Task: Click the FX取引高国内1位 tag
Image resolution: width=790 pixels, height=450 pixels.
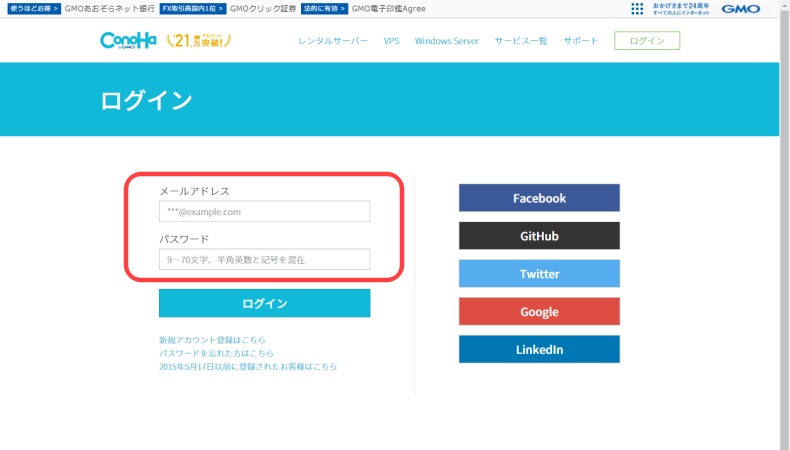Action: pos(192,9)
